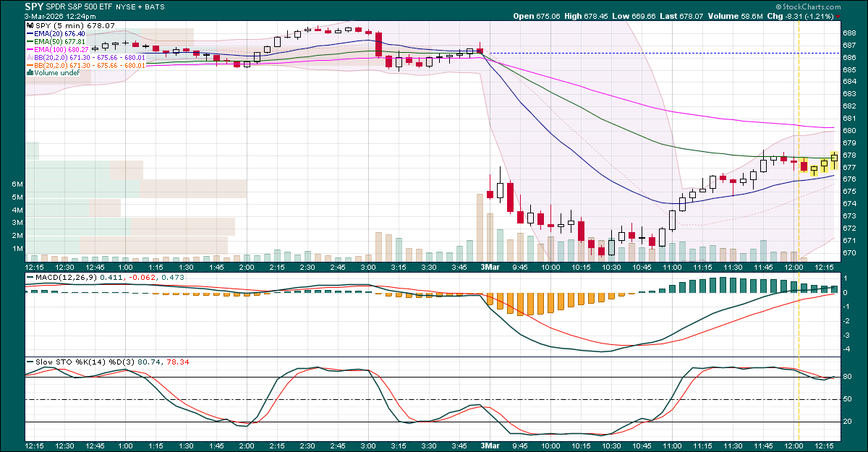Click the 3M volume scale label

17,223
